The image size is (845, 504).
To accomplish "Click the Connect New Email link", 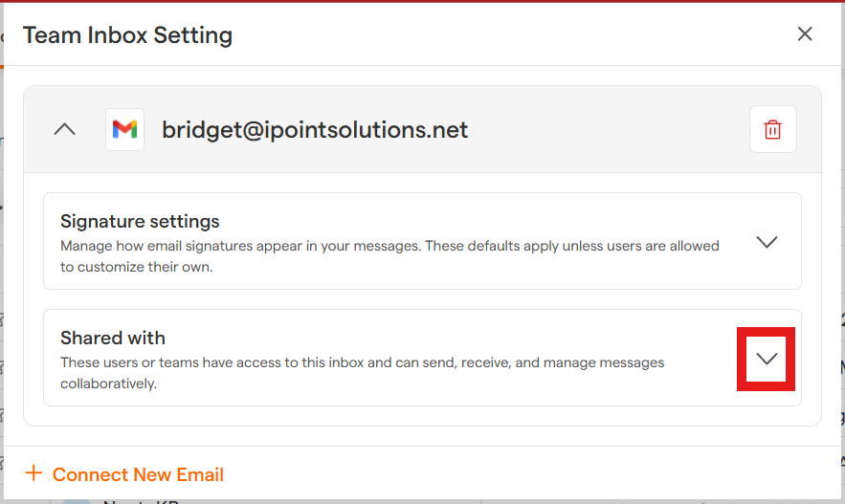I will click(138, 474).
